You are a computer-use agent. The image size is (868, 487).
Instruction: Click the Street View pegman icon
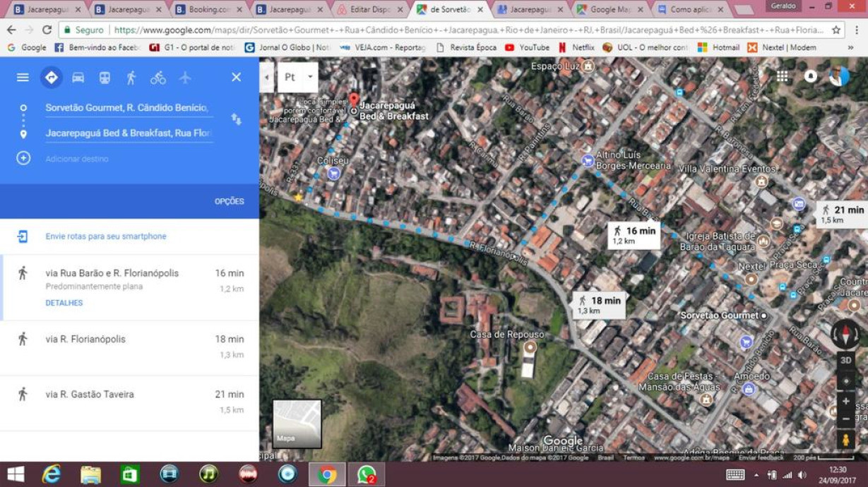(845, 440)
